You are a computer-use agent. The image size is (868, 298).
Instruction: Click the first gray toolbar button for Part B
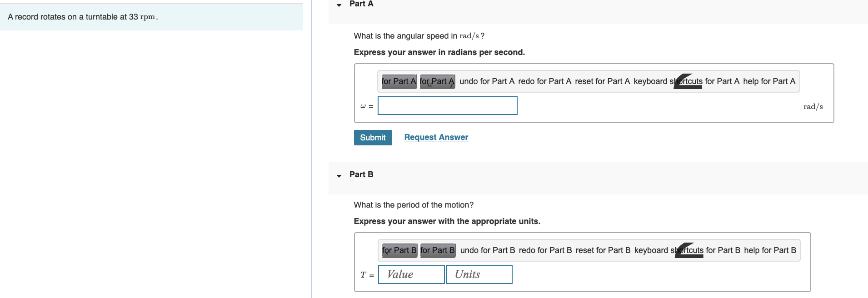coord(399,250)
